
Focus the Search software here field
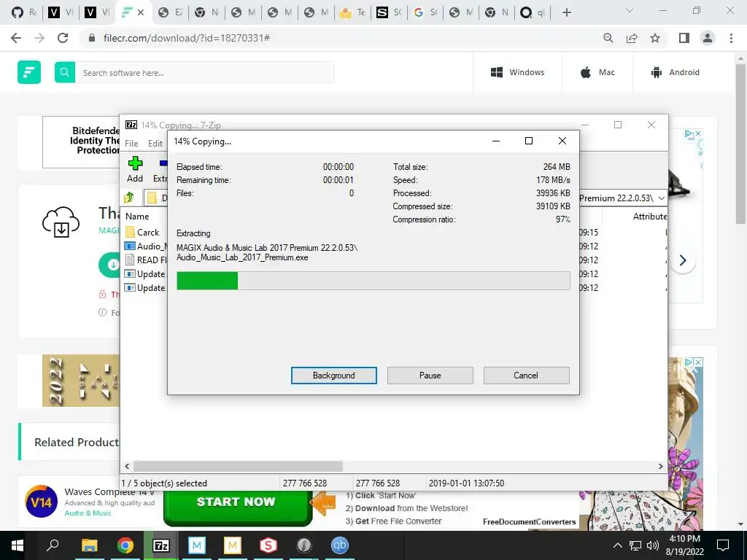205,73
